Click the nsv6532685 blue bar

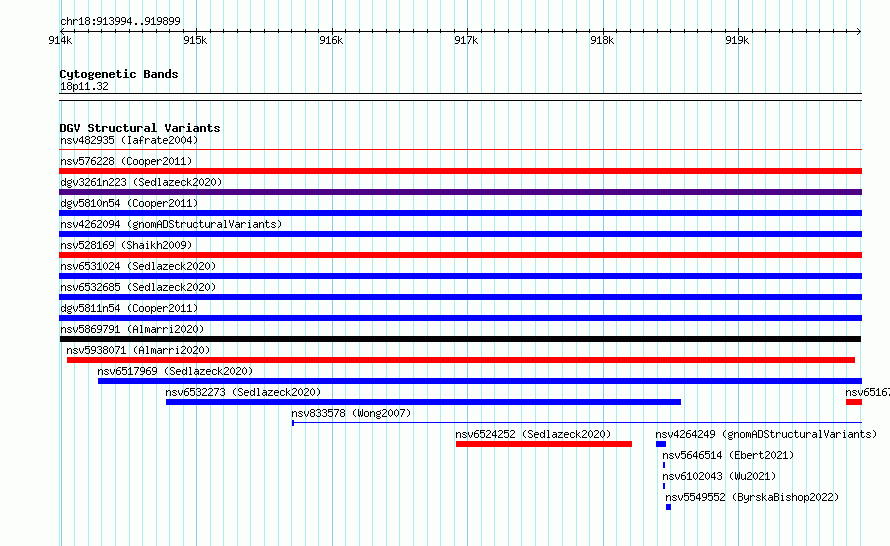click(x=460, y=297)
